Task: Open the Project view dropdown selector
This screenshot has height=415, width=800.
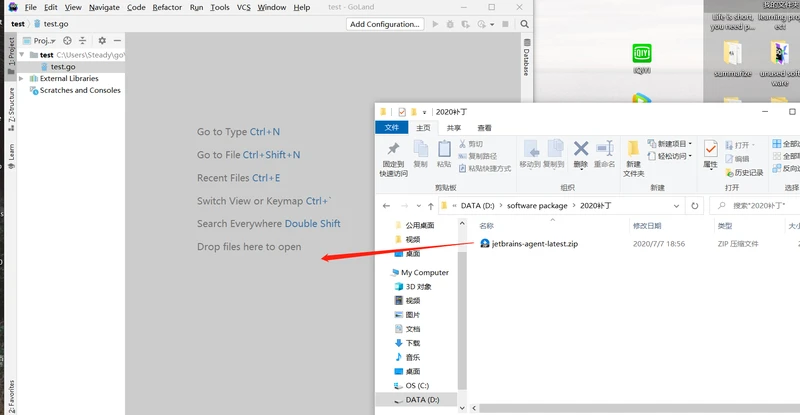Action: [x=47, y=40]
